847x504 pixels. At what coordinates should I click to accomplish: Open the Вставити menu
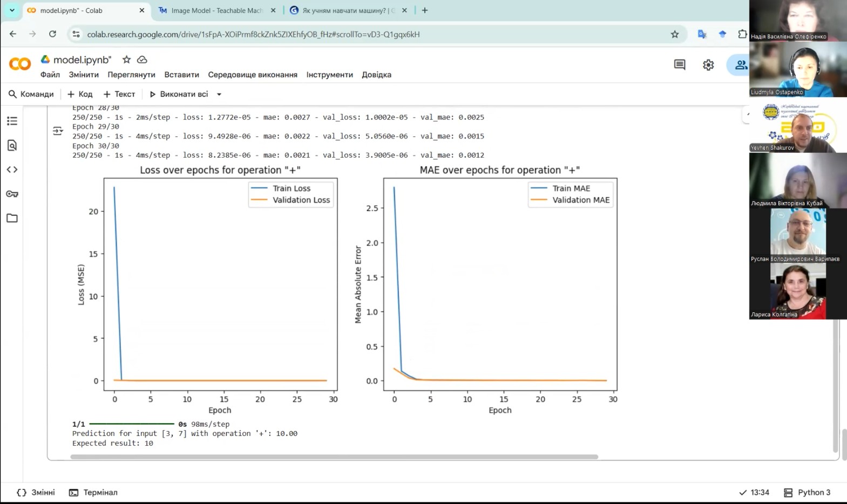182,74
